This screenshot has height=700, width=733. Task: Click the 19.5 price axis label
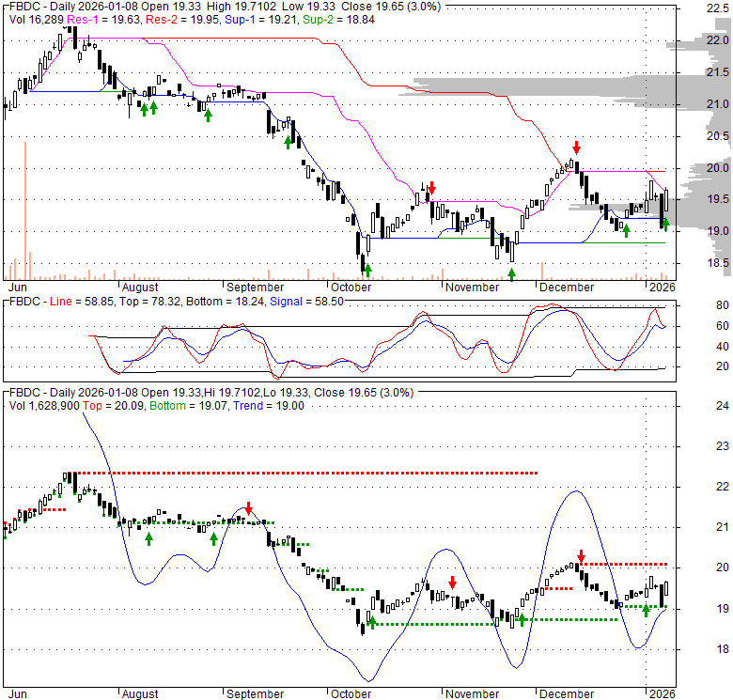pyautogui.click(x=718, y=199)
